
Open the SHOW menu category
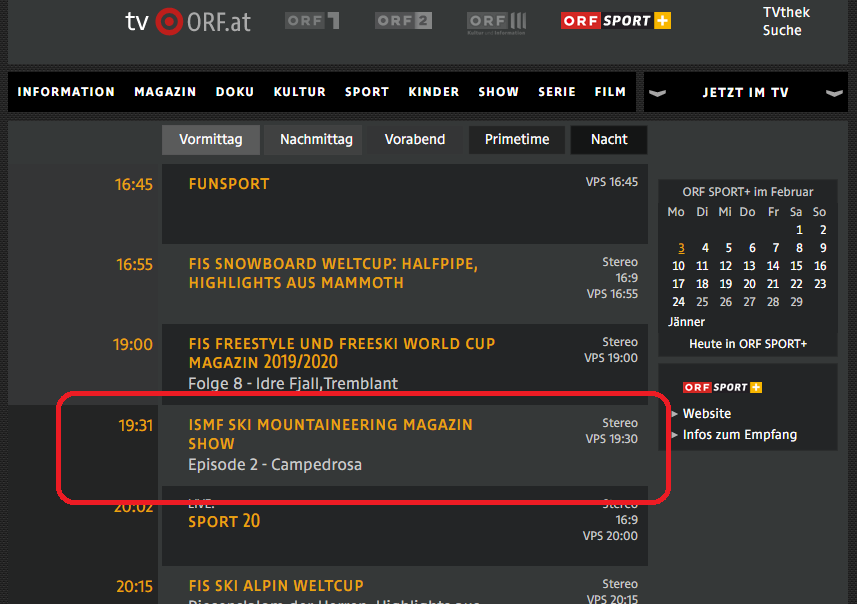pyautogui.click(x=498, y=92)
